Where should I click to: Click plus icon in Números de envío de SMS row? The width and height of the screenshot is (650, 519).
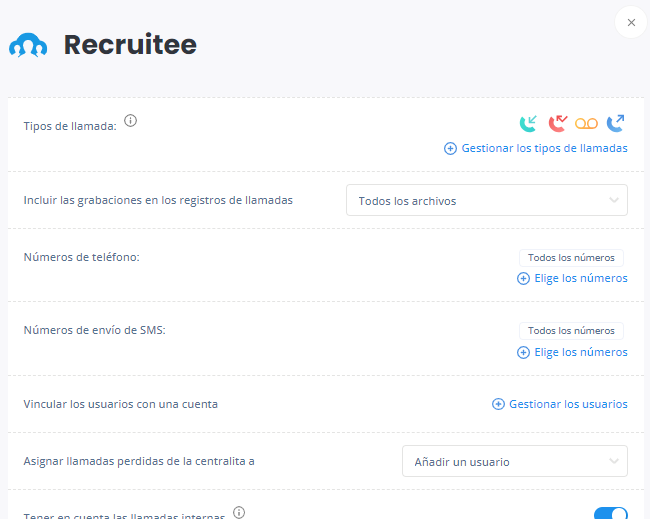pyautogui.click(x=523, y=352)
